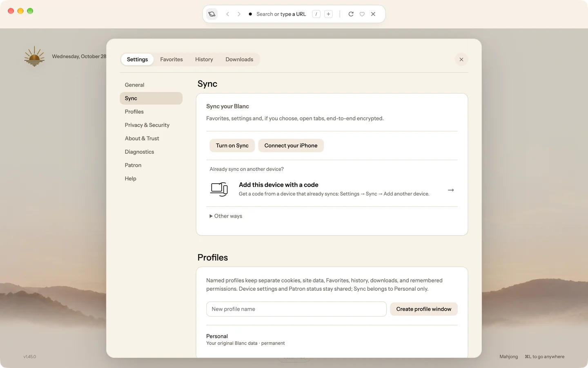Open Help in the settings sidebar
The width and height of the screenshot is (588, 368).
[151, 179]
